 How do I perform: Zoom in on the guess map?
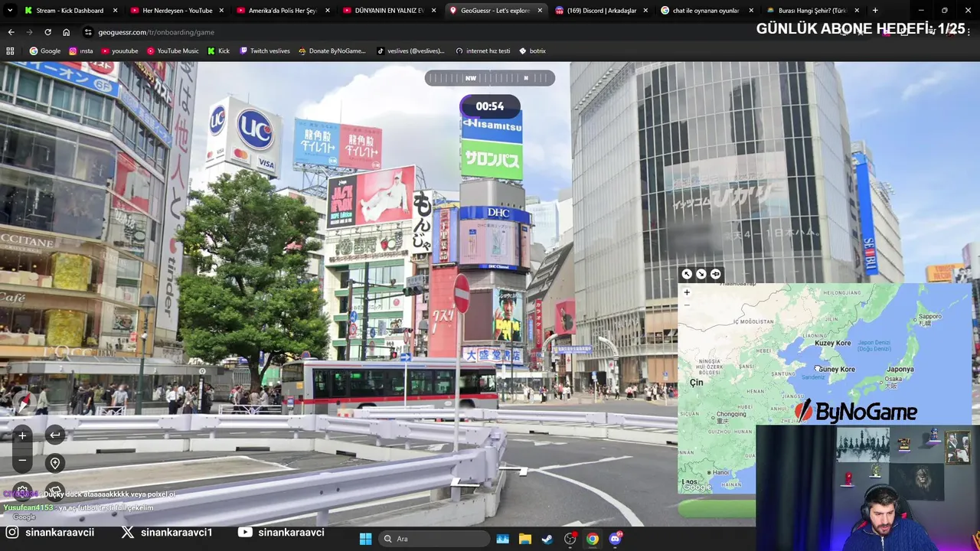point(687,292)
